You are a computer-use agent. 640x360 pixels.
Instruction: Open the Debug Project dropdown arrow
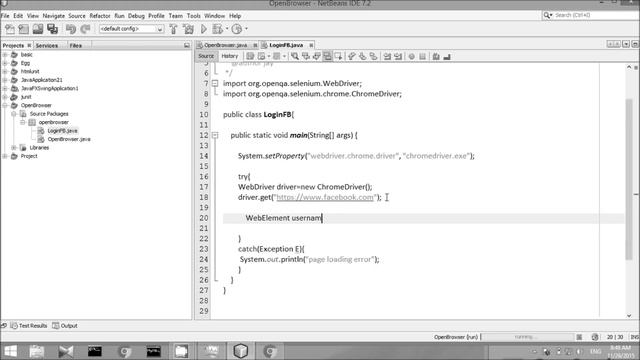click(x=227, y=29)
